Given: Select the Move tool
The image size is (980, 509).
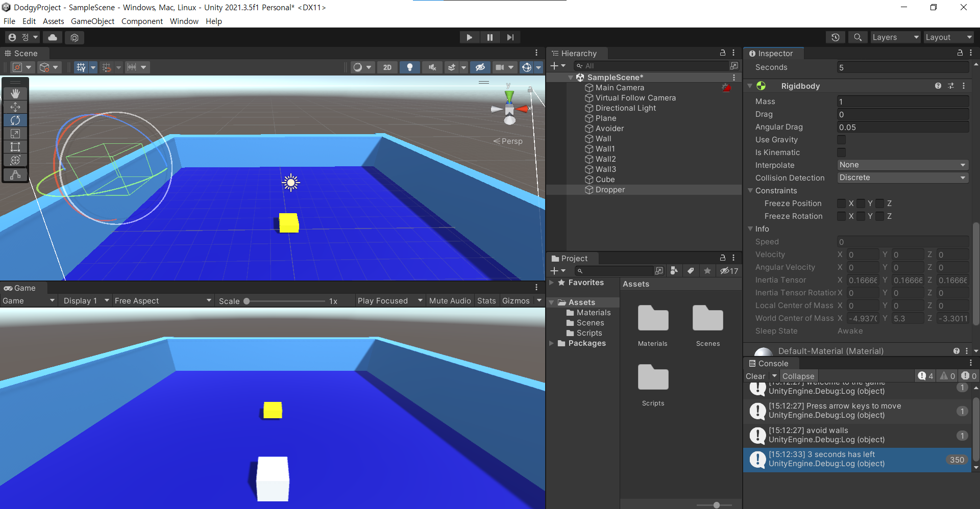Looking at the screenshot, I should point(15,107).
